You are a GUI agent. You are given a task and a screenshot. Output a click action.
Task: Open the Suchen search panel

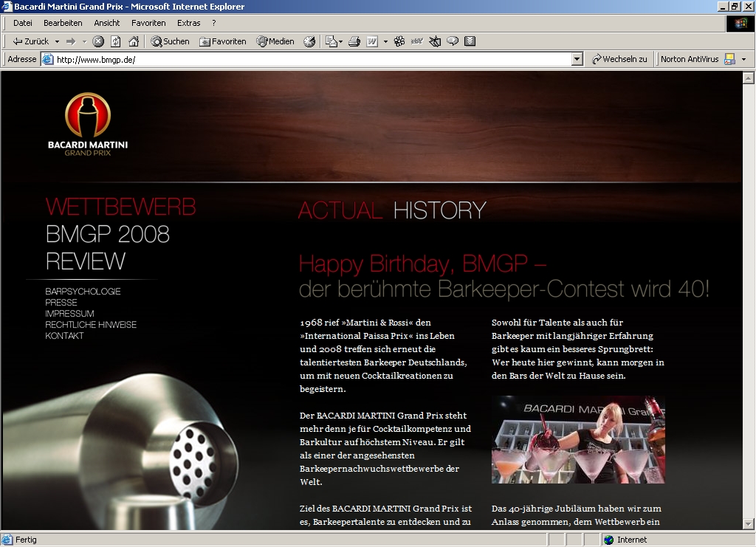171,41
